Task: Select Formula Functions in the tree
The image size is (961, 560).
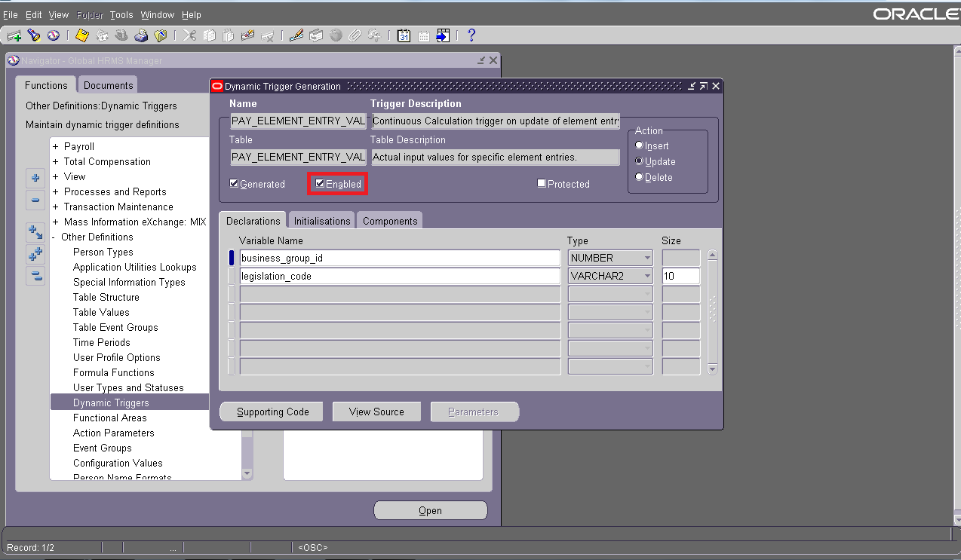Action: coord(114,372)
